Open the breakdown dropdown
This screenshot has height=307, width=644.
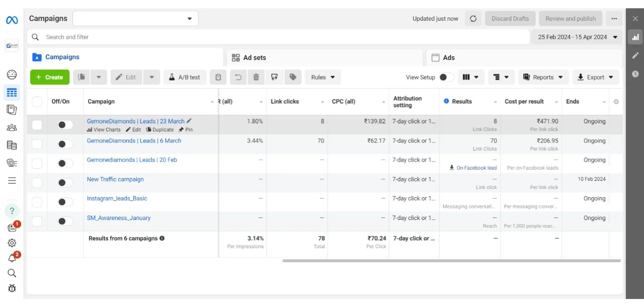(501, 77)
